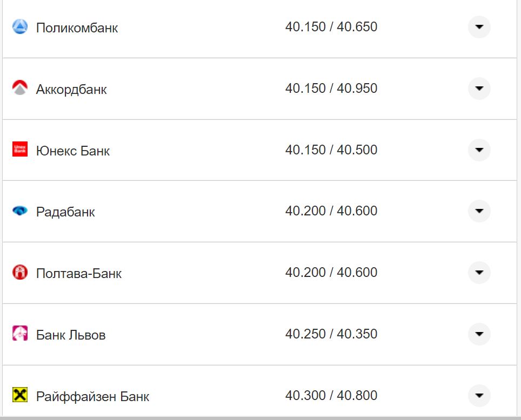Open the Аккордбанк bank name link
521x420 pixels.
click(x=71, y=90)
